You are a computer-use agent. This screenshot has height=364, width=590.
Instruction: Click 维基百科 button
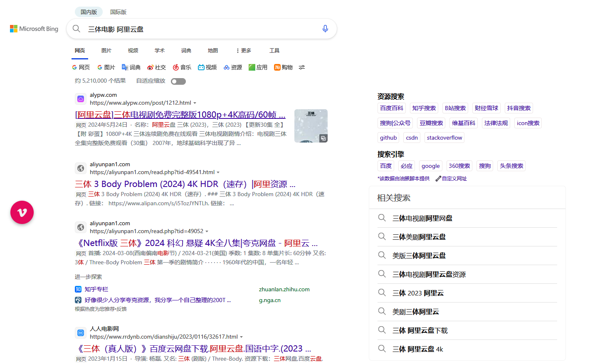point(464,123)
